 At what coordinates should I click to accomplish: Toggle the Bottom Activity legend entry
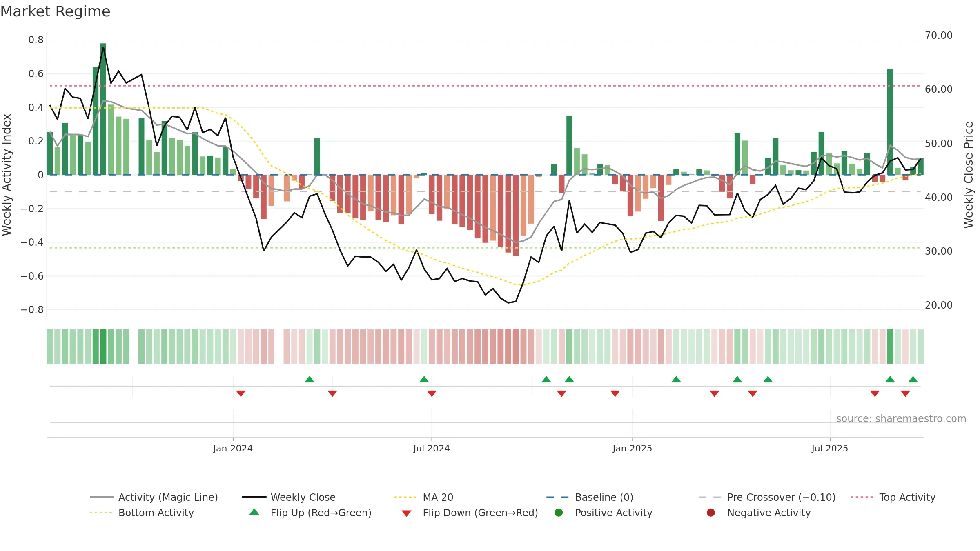point(142,513)
